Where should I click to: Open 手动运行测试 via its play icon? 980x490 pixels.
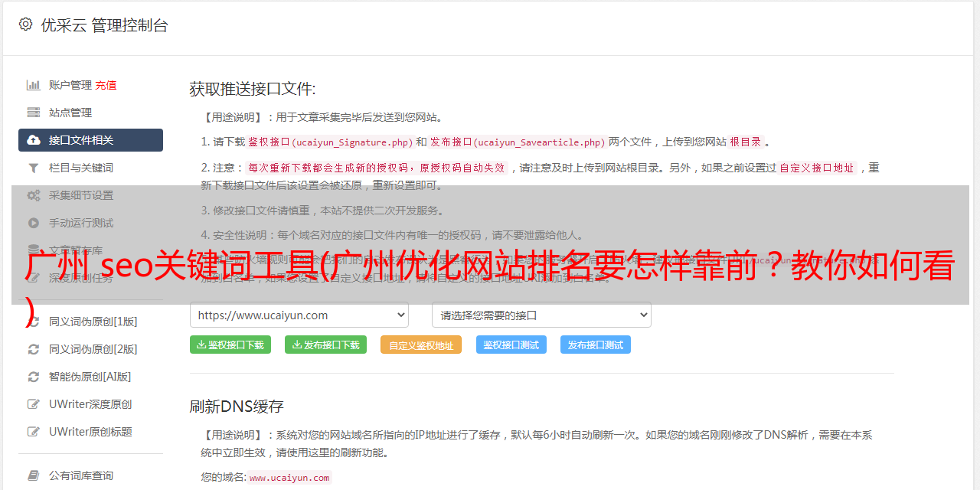pos(34,223)
